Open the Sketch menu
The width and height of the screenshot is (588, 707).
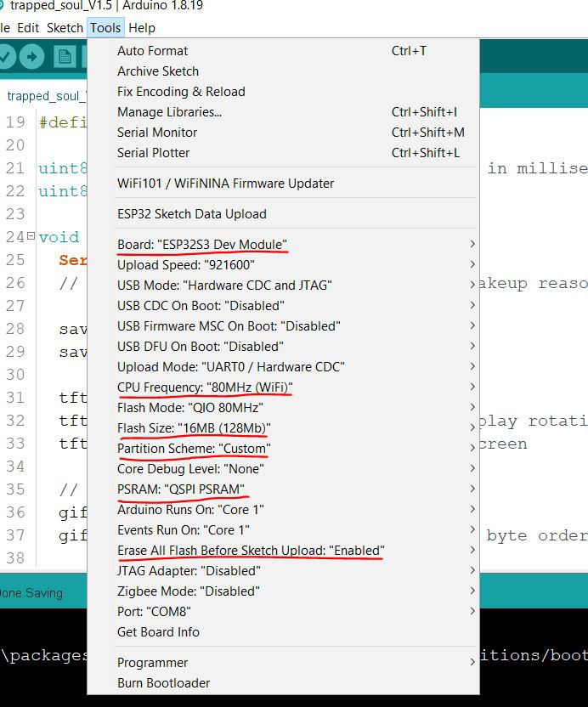[x=65, y=28]
